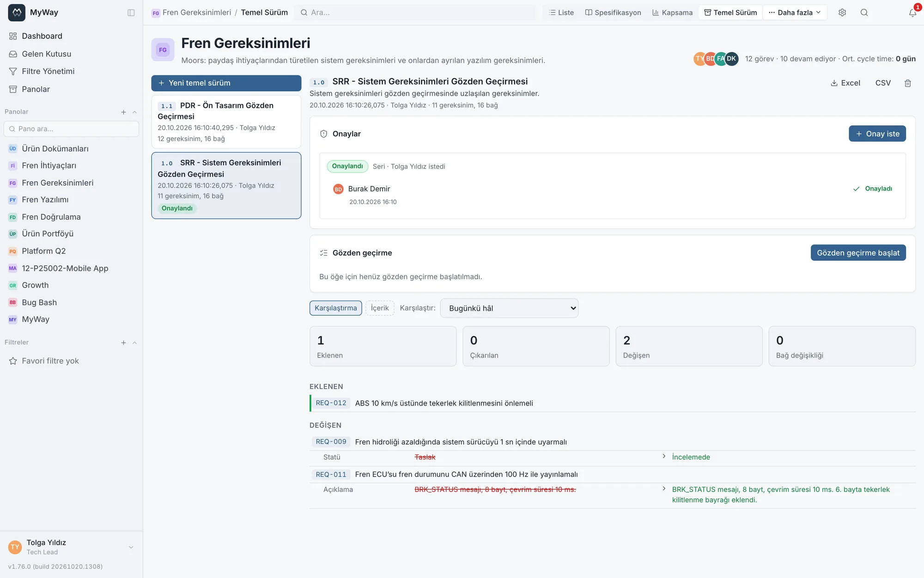Image resolution: width=924 pixels, height=578 pixels.
Task: Open the Karşılaştır Bugünkü hâl dropdown
Action: click(x=509, y=308)
